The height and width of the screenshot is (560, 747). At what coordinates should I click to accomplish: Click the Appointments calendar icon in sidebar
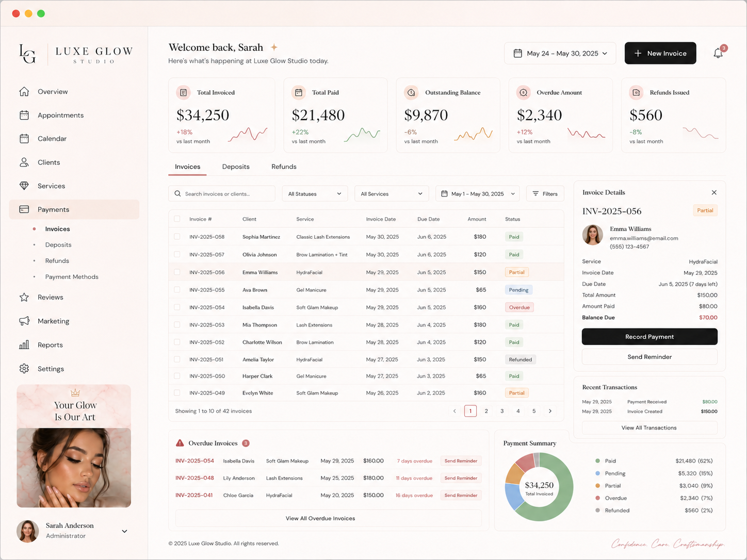tap(24, 116)
